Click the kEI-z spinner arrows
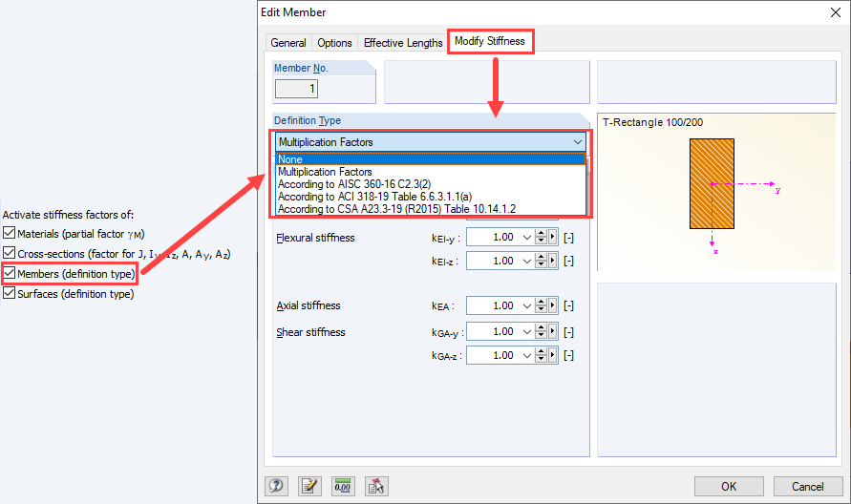The image size is (851, 504). 542,261
